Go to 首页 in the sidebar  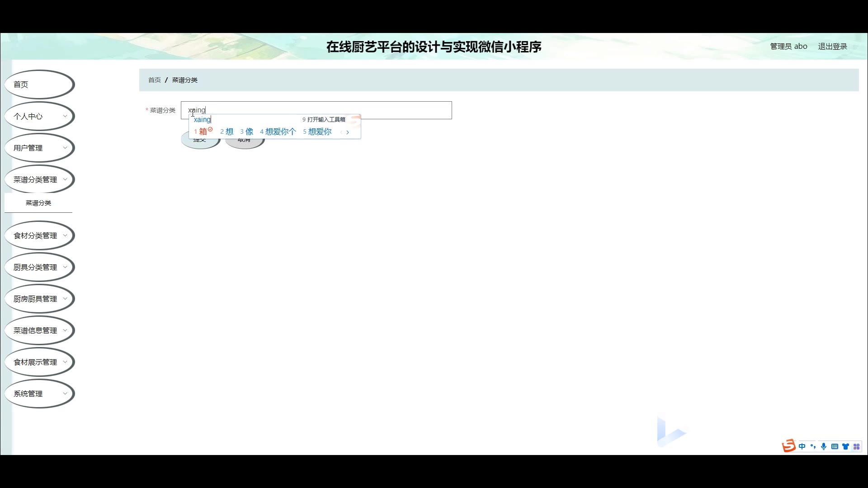pos(39,84)
